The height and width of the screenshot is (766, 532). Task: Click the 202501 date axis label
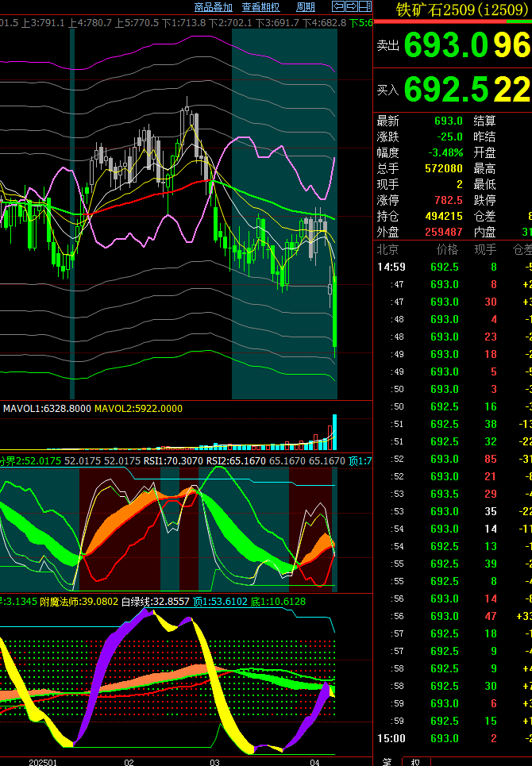click(43, 762)
